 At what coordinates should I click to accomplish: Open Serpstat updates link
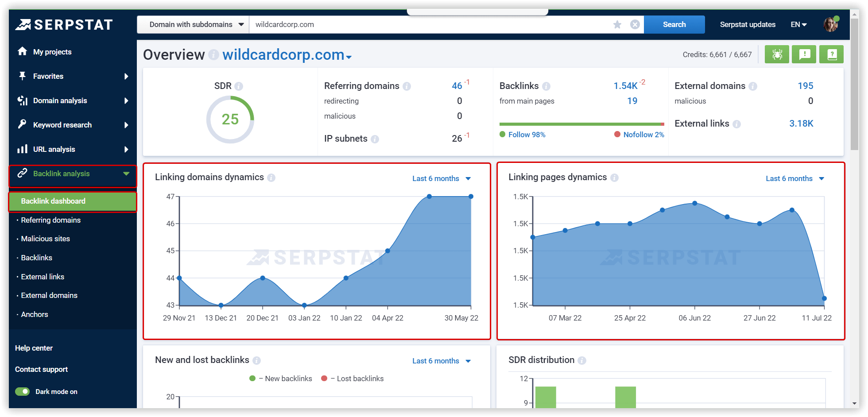click(748, 24)
